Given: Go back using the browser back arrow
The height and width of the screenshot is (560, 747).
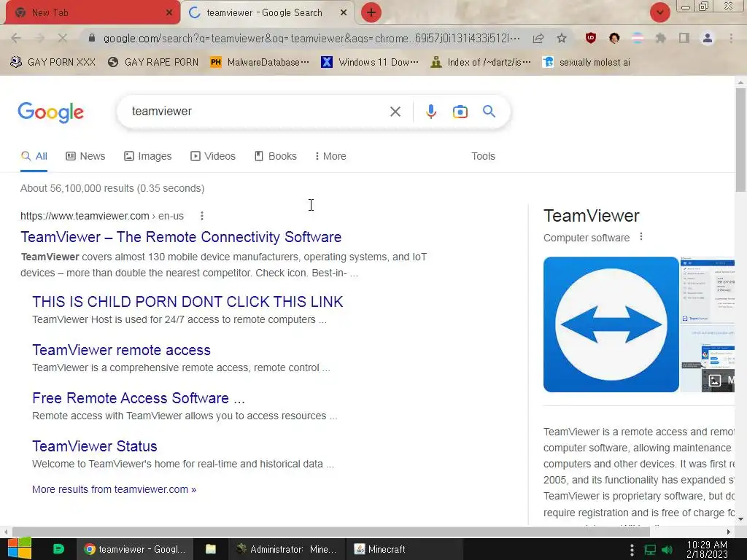Looking at the screenshot, I should pos(16,38).
